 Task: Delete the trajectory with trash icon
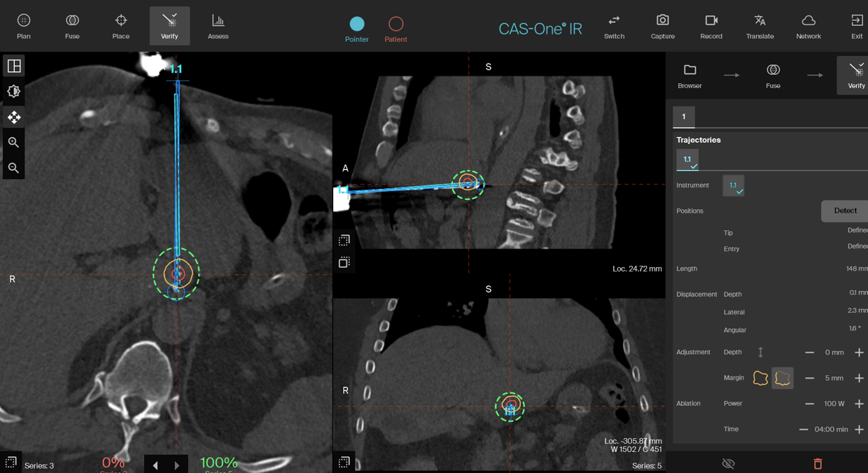tap(818, 463)
